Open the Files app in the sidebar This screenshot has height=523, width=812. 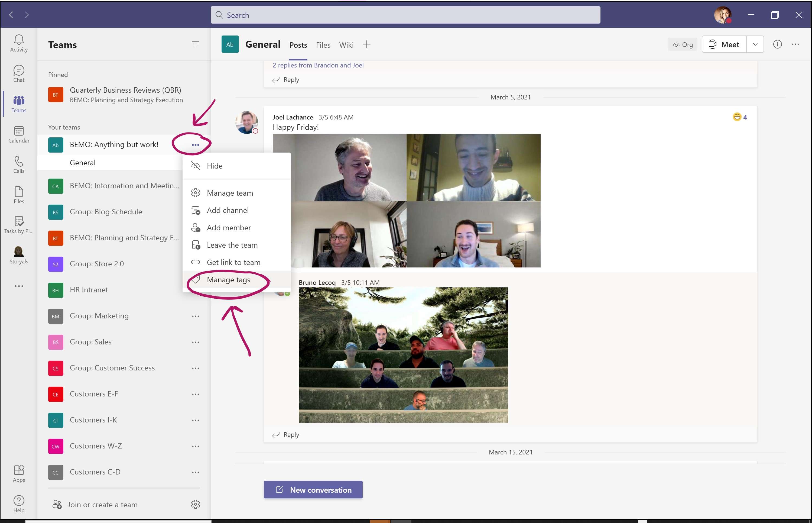pos(19,195)
